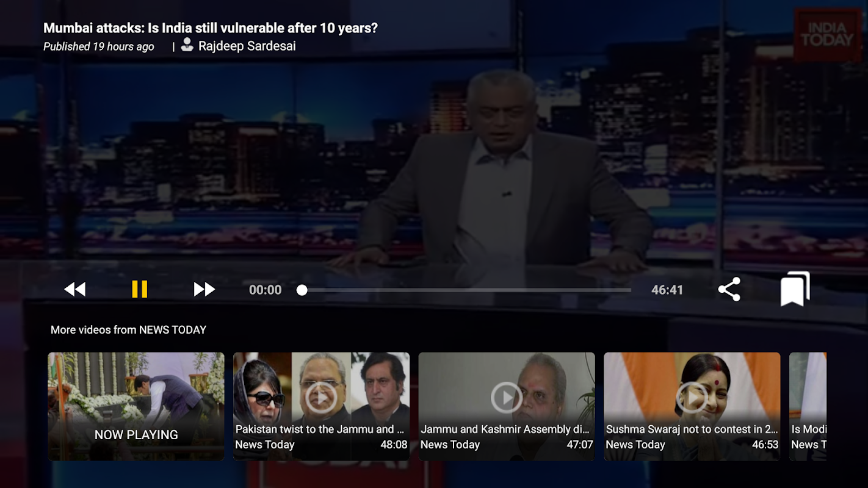Click More videos from NEWS TODAY heading
This screenshot has width=868, height=488.
click(128, 330)
